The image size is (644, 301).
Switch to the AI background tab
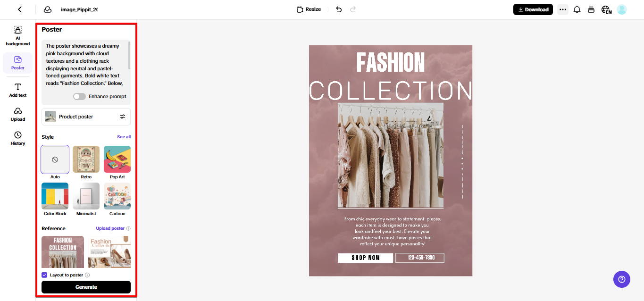pyautogui.click(x=18, y=36)
